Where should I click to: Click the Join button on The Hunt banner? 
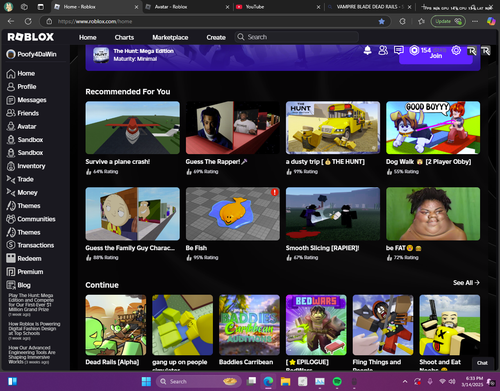tap(436, 56)
